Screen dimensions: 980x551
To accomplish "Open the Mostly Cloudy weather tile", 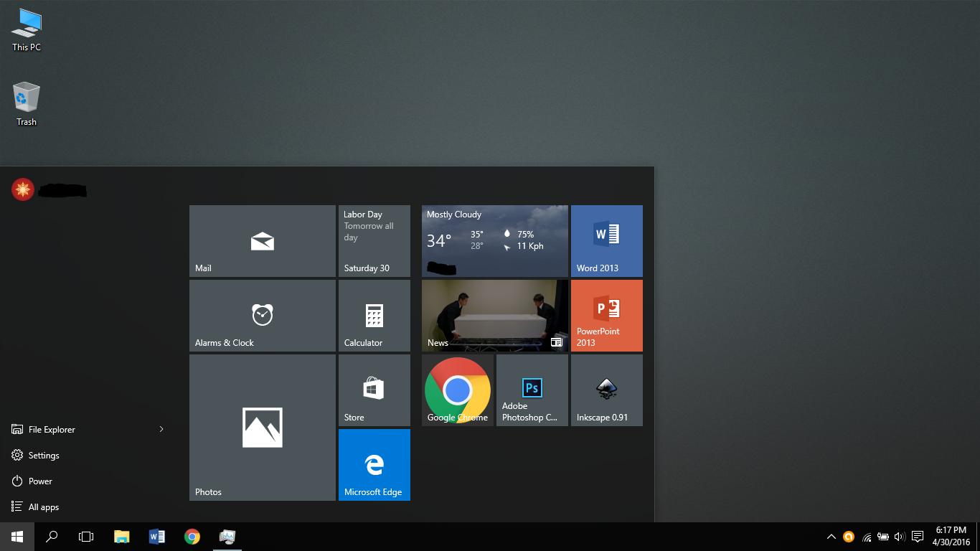I will click(x=495, y=241).
